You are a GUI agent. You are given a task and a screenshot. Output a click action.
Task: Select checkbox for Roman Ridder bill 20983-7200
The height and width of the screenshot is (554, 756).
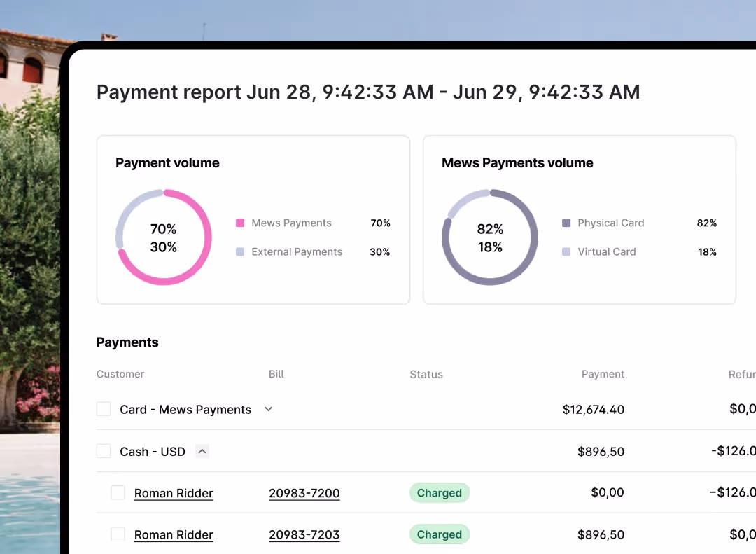click(118, 492)
